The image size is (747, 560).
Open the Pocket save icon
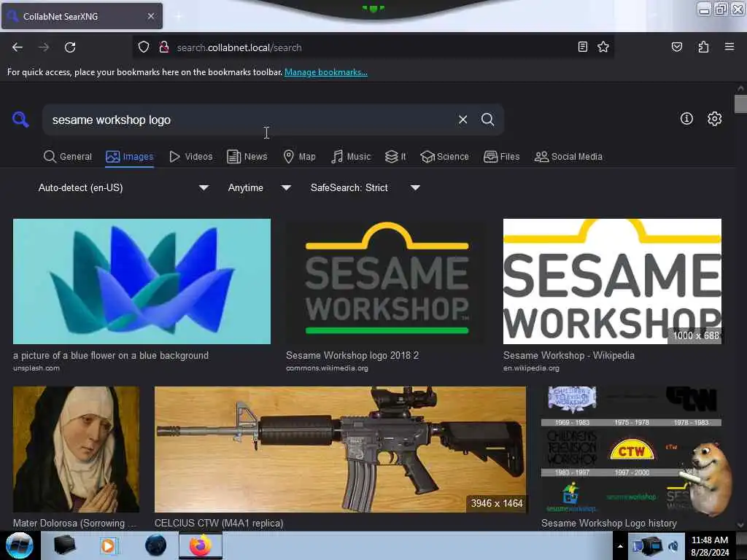pos(676,47)
